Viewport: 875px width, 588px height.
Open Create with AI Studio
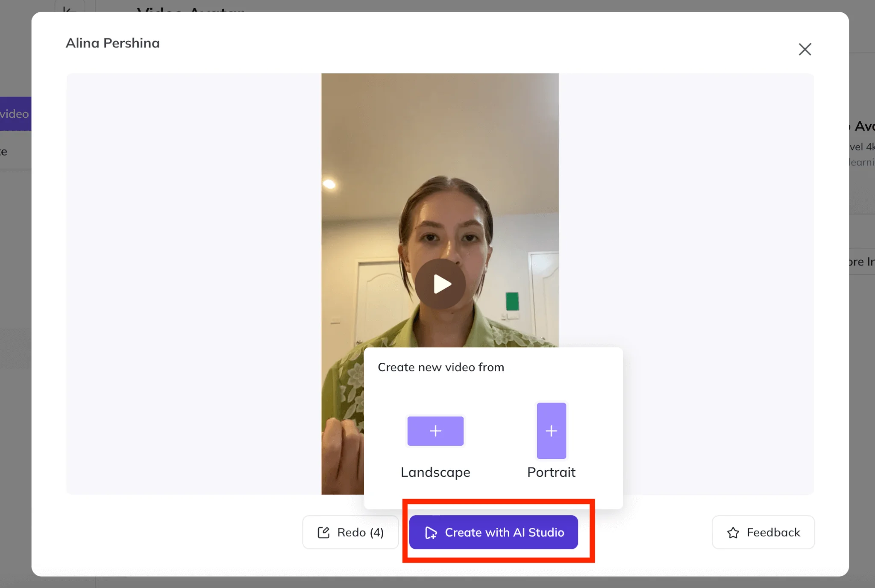click(493, 532)
